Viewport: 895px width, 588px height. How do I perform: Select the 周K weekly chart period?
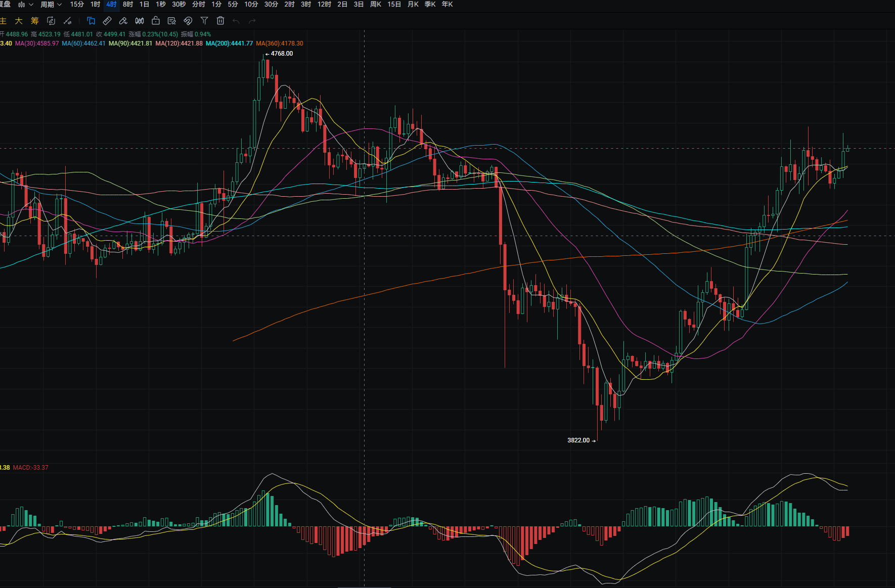click(x=376, y=5)
